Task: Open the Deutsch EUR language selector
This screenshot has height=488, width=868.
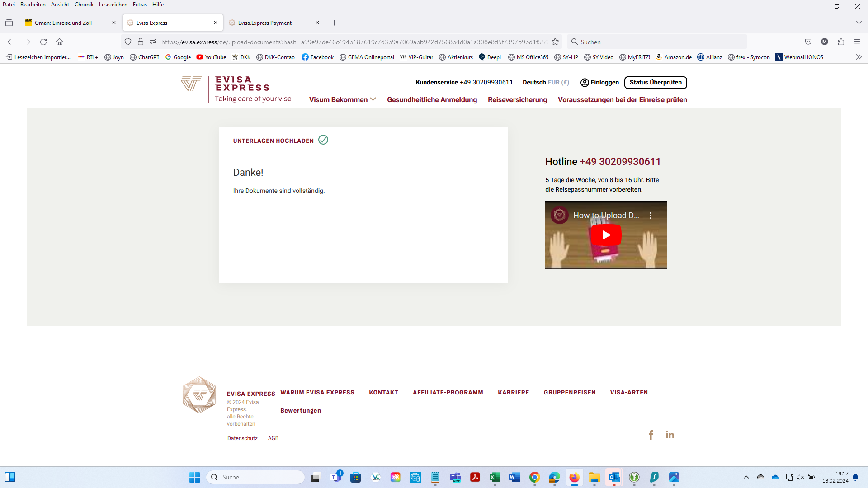Action: click(x=546, y=83)
